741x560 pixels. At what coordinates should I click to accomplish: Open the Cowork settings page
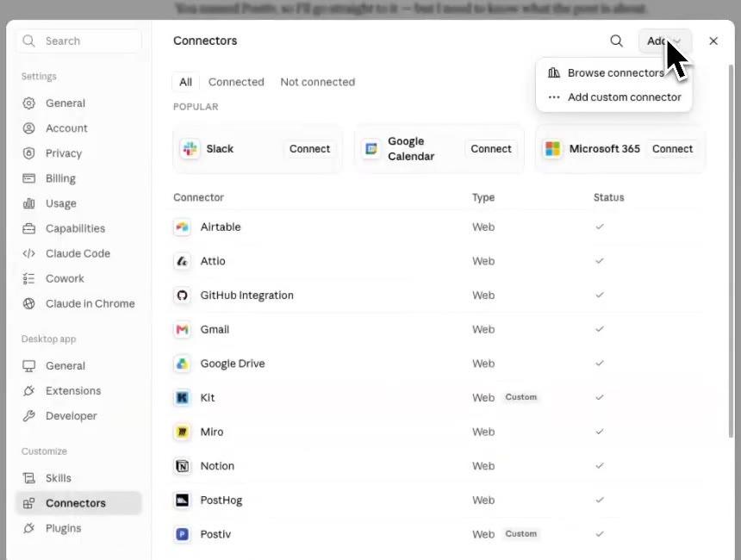click(79, 278)
